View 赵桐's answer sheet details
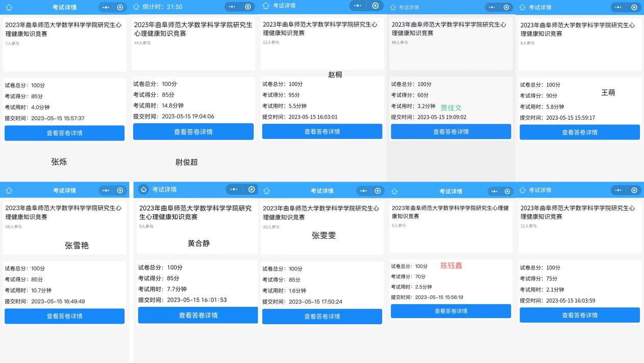The image size is (644, 363). coord(321,131)
